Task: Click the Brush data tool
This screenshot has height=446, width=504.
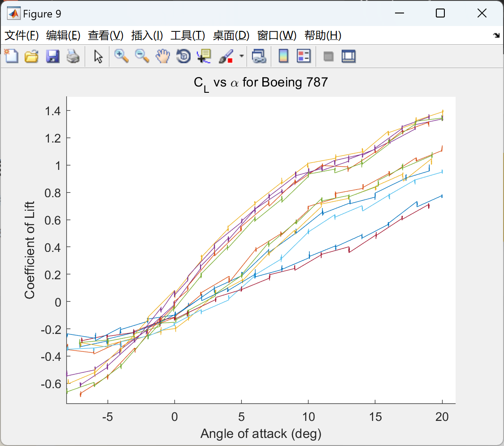Action: (x=226, y=56)
